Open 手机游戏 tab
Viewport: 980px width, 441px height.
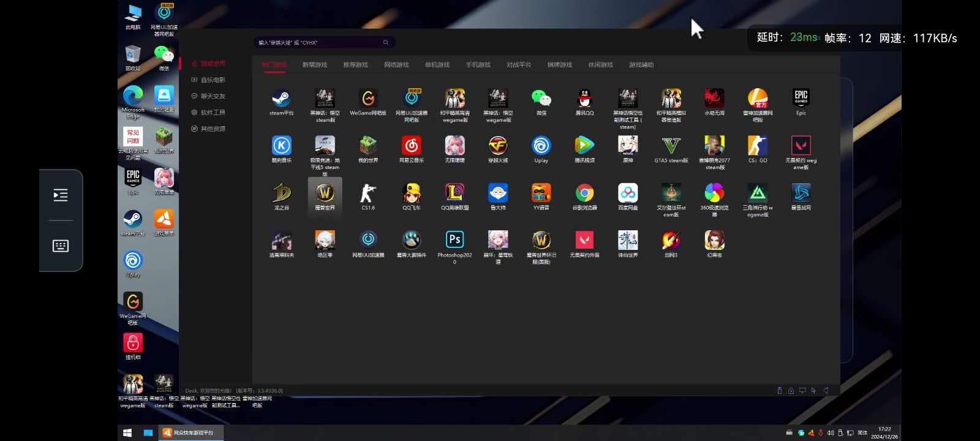click(478, 65)
